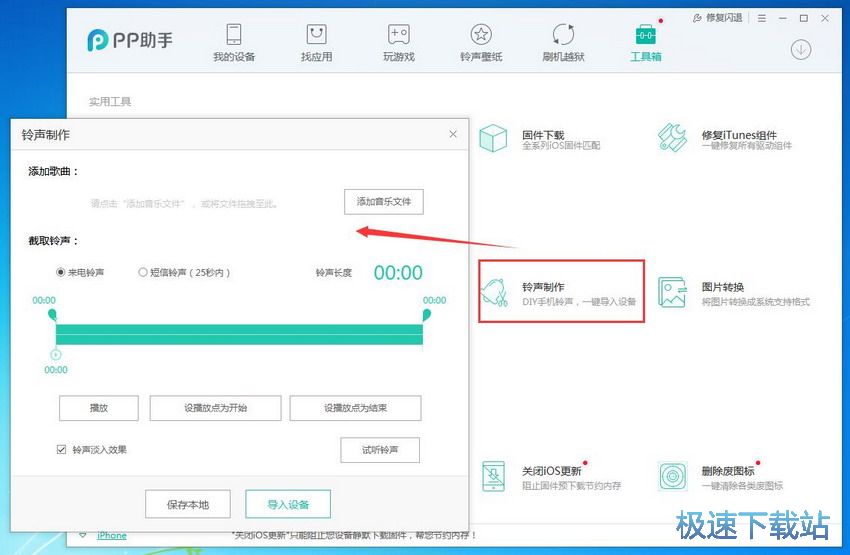Click 设播放点为结束 button
The image size is (850, 555).
pos(355,408)
